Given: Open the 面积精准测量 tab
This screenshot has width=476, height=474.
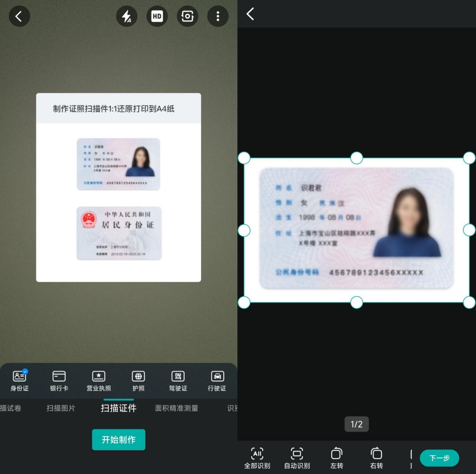Looking at the screenshot, I should click(x=177, y=408).
